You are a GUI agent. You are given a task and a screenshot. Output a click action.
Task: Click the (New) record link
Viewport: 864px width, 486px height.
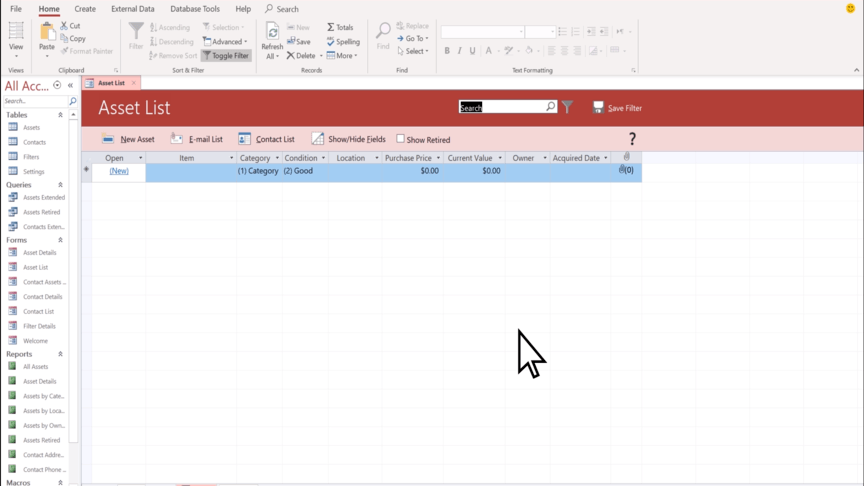(119, 171)
